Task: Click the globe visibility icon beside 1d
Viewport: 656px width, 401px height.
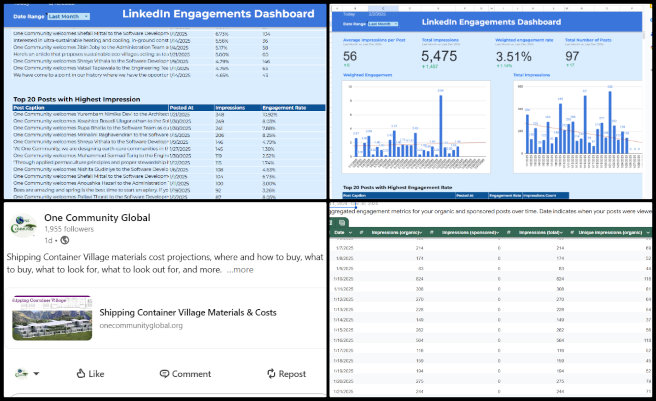Action: (64, 240)
